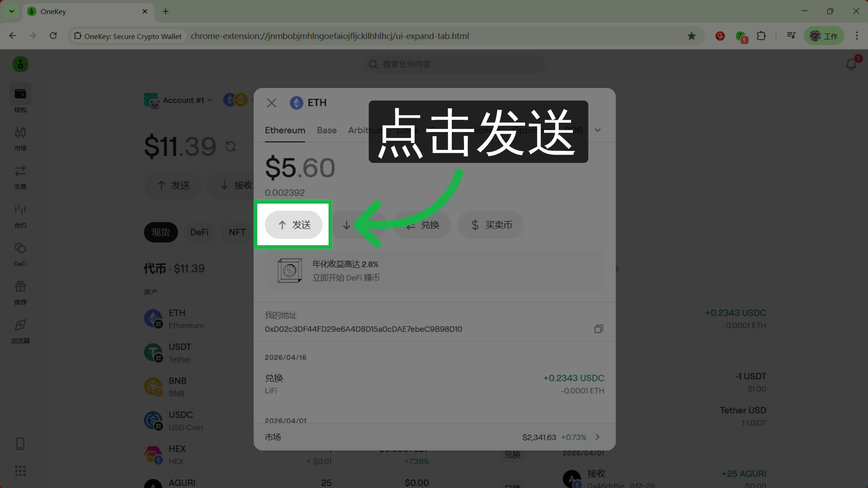Open the 工作 Chrome profile
The height and width of the screenshot is (488, 868).
pyautogui.click(x=824, y=36)
